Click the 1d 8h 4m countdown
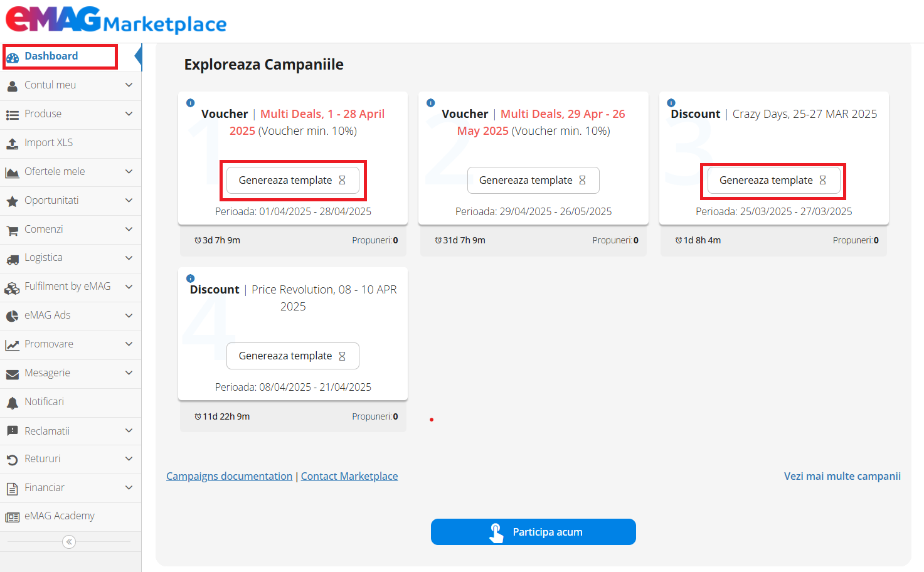Screen dimensions: 924x572 pyautogui.click(x=698, y=240)
